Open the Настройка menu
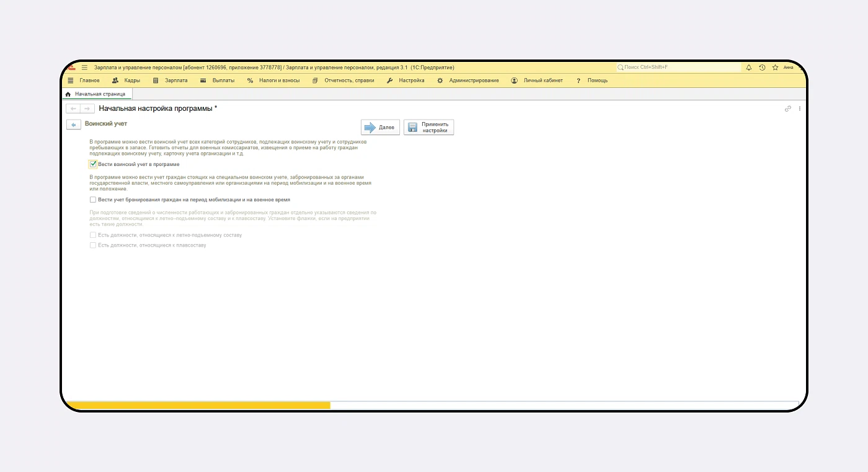 pos(405,81)
